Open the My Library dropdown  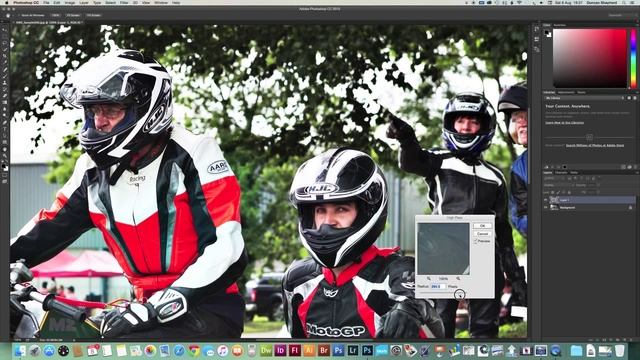pyautogui.click(x=584, y=98)
